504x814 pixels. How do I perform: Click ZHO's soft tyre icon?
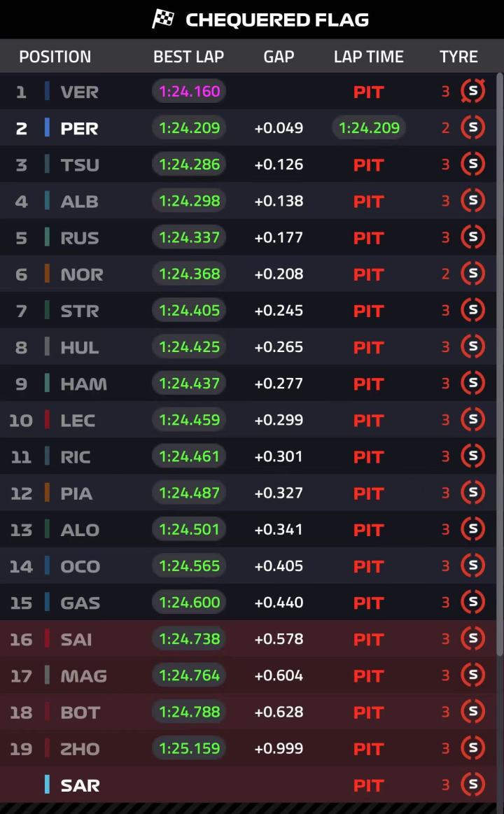point(473,748)
